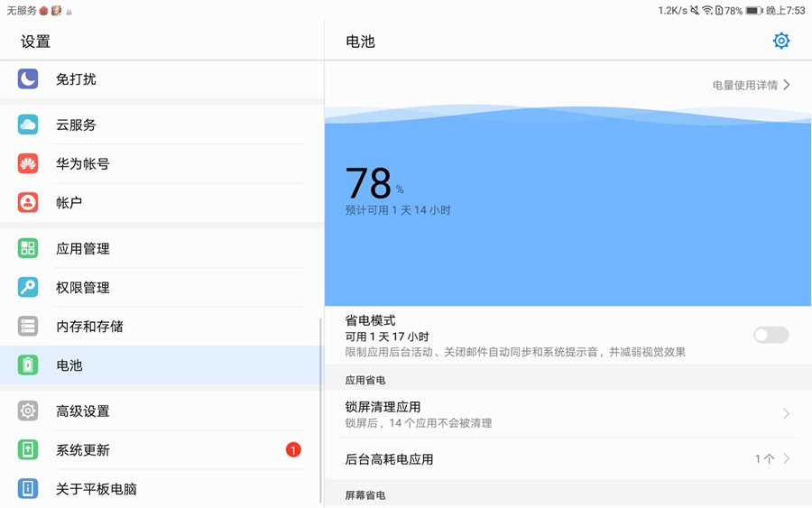Image resolution: width=812 pixels, height=508 pixels.
Task: Tap the status bar battery indicator
Action: (753, 11)
